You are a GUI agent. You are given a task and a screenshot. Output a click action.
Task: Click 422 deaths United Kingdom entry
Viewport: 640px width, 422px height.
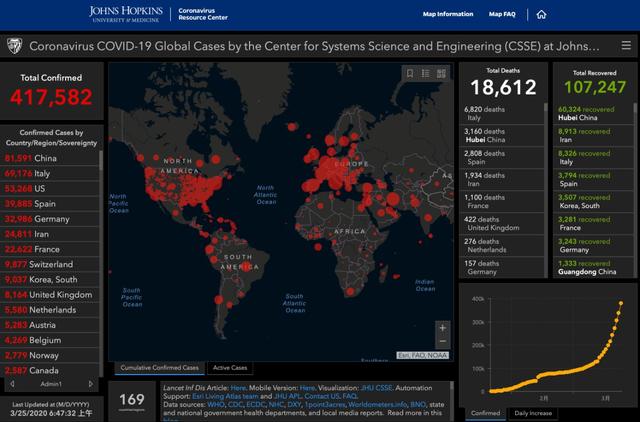pyautogui.click(x=502, y=224)
